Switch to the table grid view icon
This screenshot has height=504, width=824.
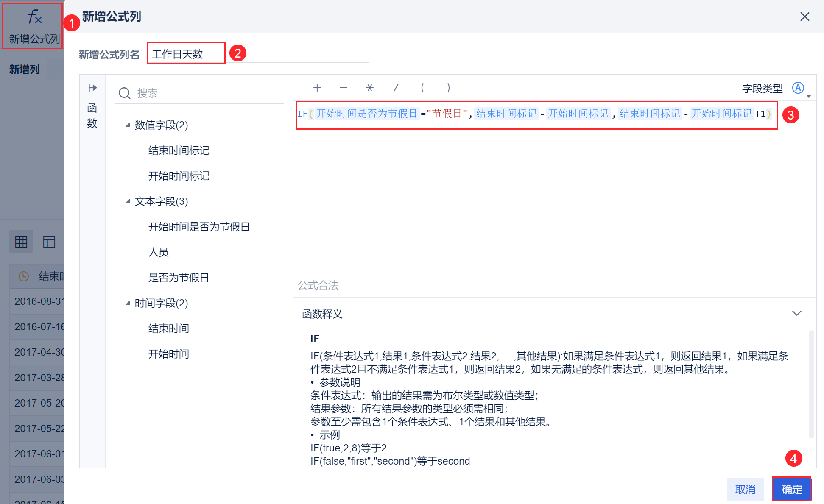coord(21,242)
